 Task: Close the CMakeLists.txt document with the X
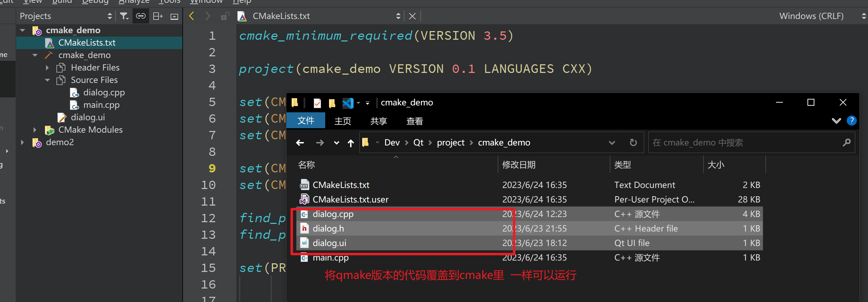coord(412,16)
